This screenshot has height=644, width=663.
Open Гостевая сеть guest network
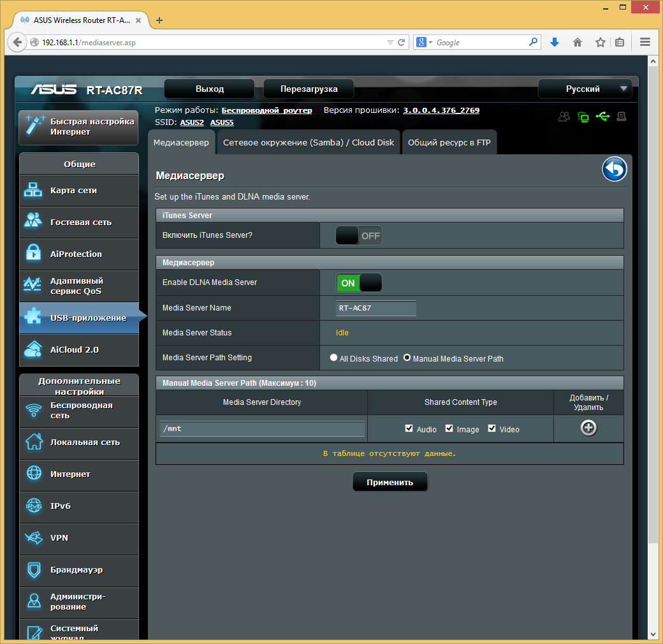click(x=79, y=223)
